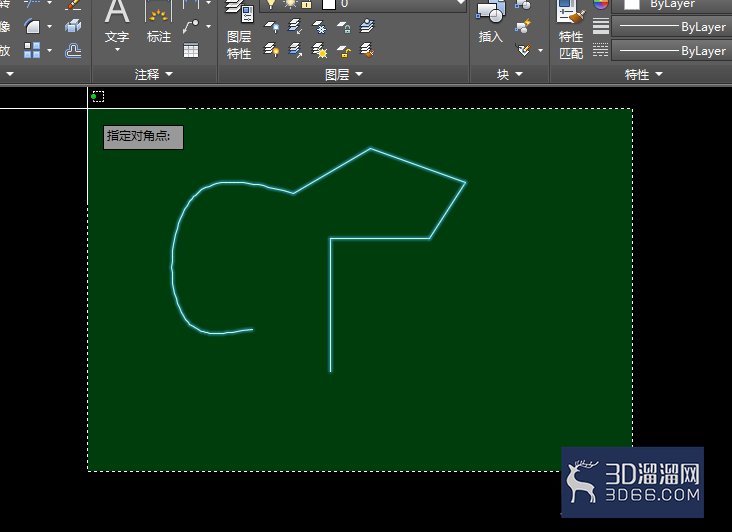Click the 插入 insert block button
The height and width of the screenshot is (532, 732).
click(x=491, y=22)
